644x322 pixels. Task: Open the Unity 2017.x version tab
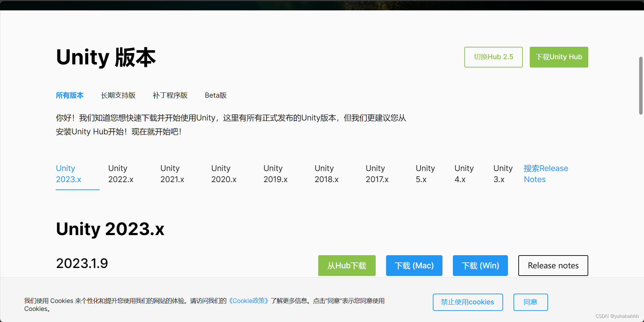point(377,174)
